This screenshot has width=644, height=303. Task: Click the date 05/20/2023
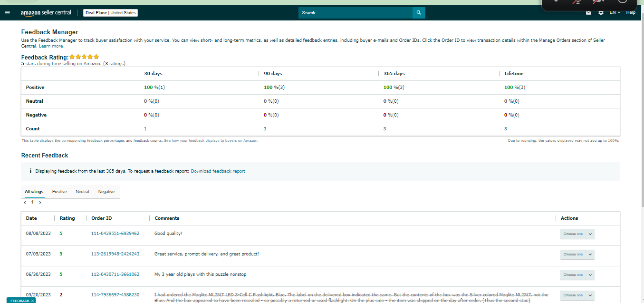[38, 295]
